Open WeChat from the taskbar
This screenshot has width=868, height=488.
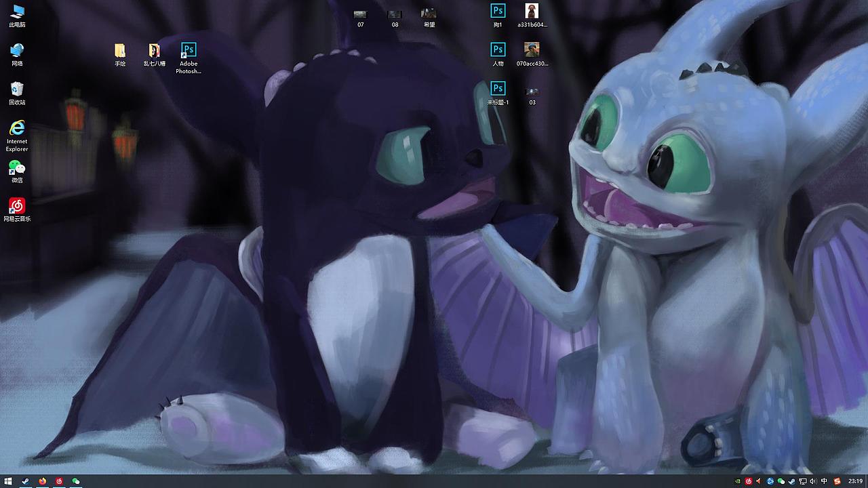pyautogui.click(x=76, y=481)
